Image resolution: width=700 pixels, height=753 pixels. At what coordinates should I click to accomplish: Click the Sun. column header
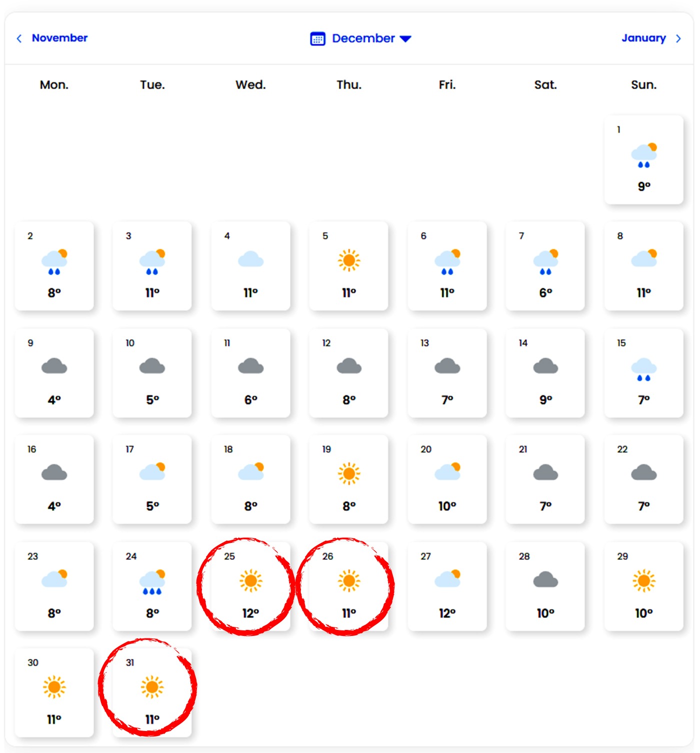click(643, 85)
